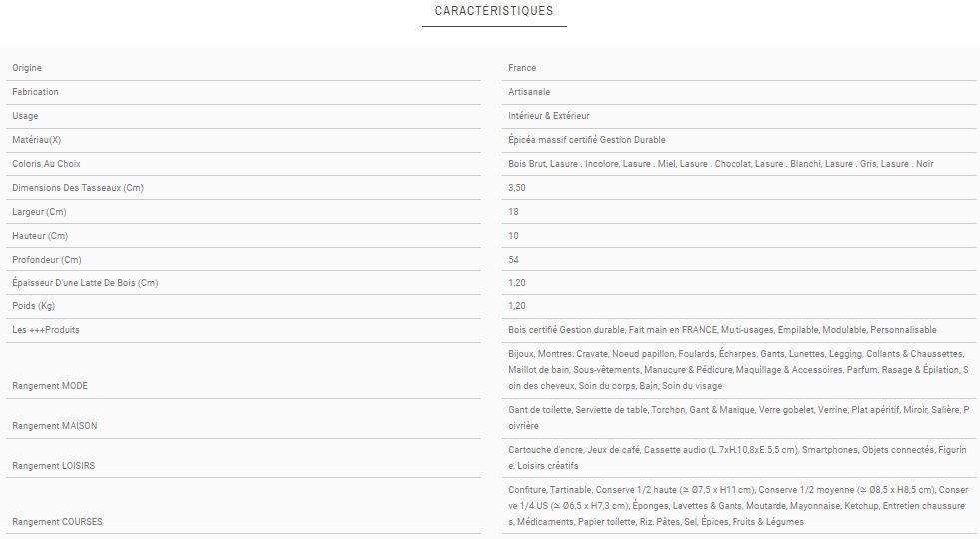Screen dimensions: 980x539
Task: Click the Les +++Produits label
Action: coord(46,330)
